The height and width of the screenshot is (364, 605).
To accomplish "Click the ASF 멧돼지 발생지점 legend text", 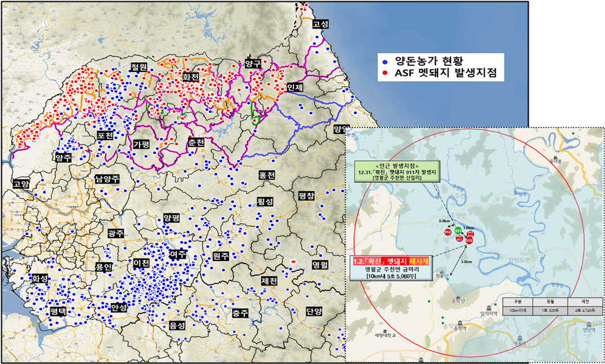I will pyautogui.click(x=448, y=74).
